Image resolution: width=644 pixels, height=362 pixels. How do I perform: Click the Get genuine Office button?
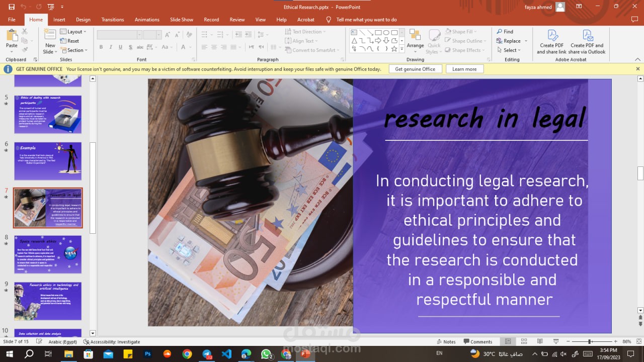coord(415,69)
